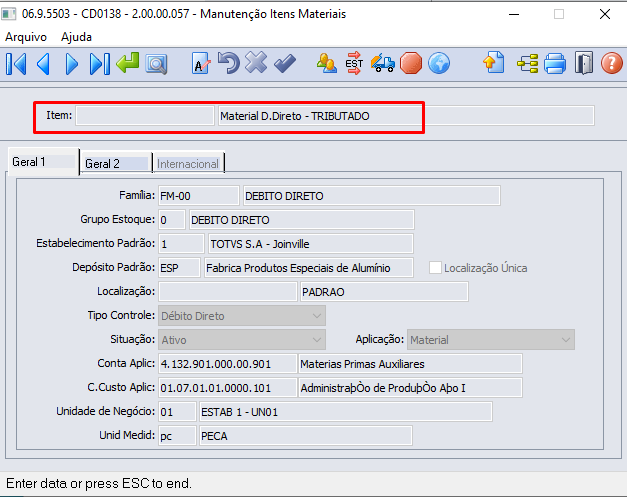Expand the Aplicação dropdown
This screenshot has width=627, height=497.
[x=565, y=340]
